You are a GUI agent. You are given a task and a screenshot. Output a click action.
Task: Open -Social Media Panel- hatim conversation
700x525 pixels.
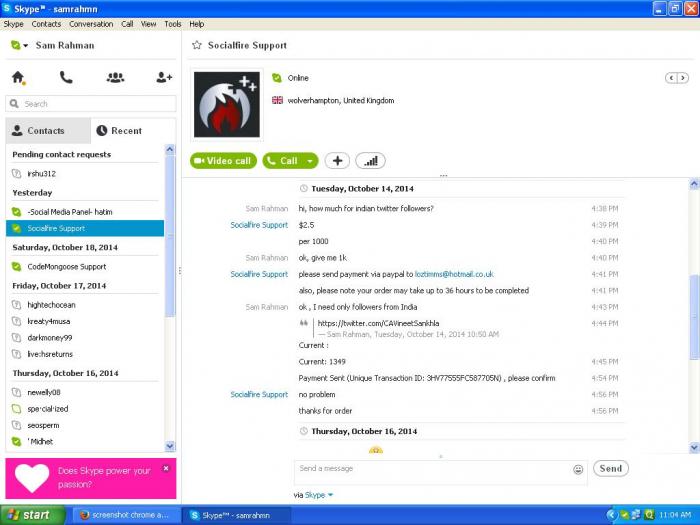(x=85, y=212)
